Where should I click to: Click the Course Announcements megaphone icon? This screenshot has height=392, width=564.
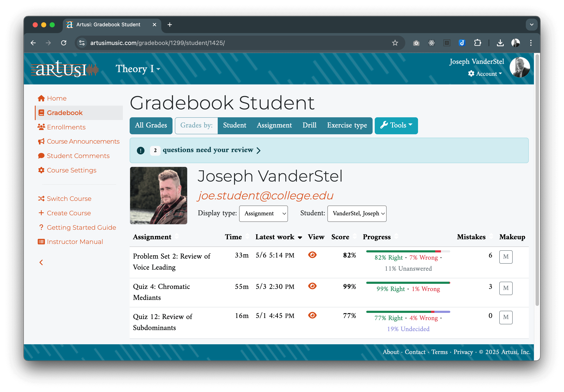[41, 141]
